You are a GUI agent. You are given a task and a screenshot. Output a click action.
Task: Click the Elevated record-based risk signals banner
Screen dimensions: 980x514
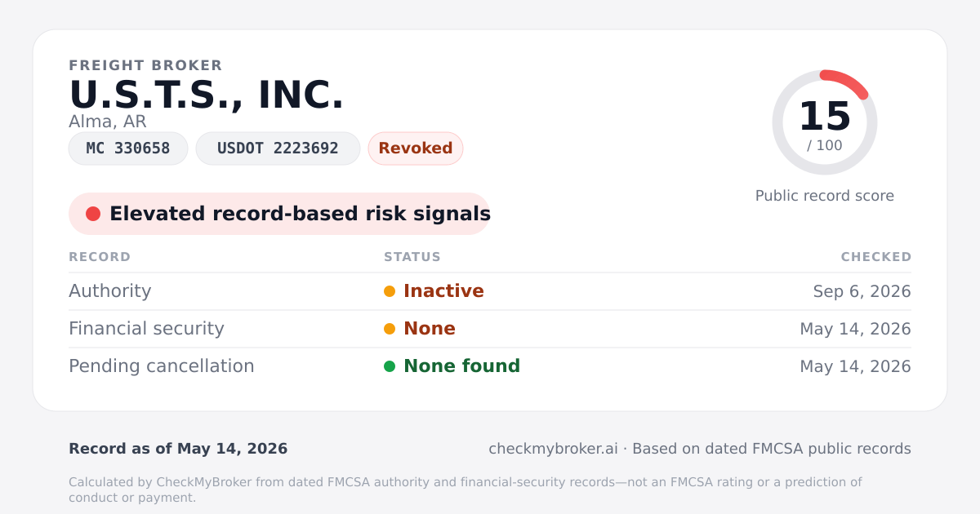pos(279,214)
